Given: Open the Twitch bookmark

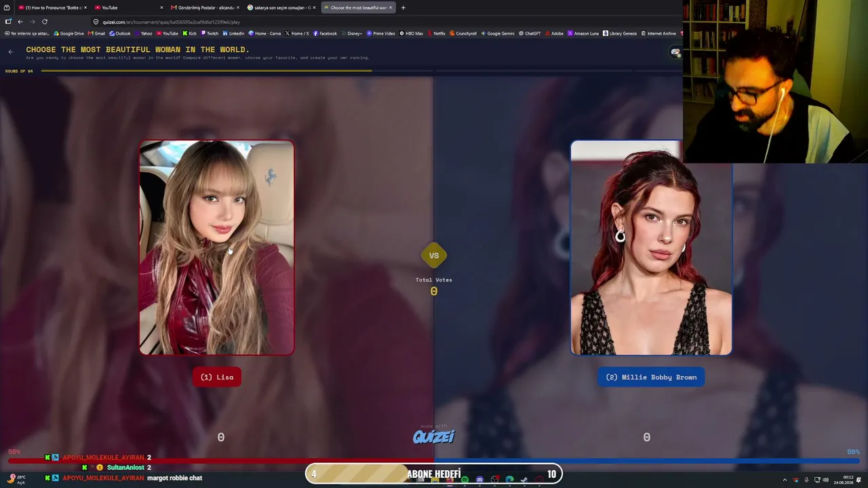Looking at the screenshot, I should pos(210,33).
